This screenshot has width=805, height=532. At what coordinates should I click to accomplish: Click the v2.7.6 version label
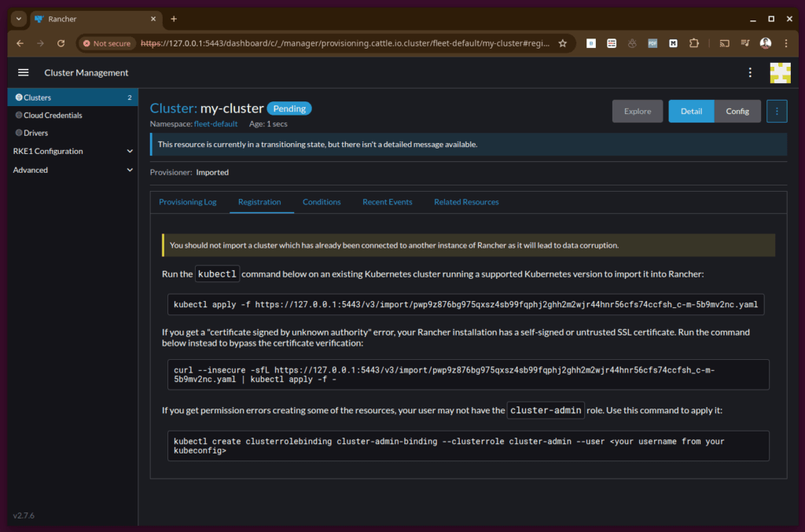(x=24, y=515)
